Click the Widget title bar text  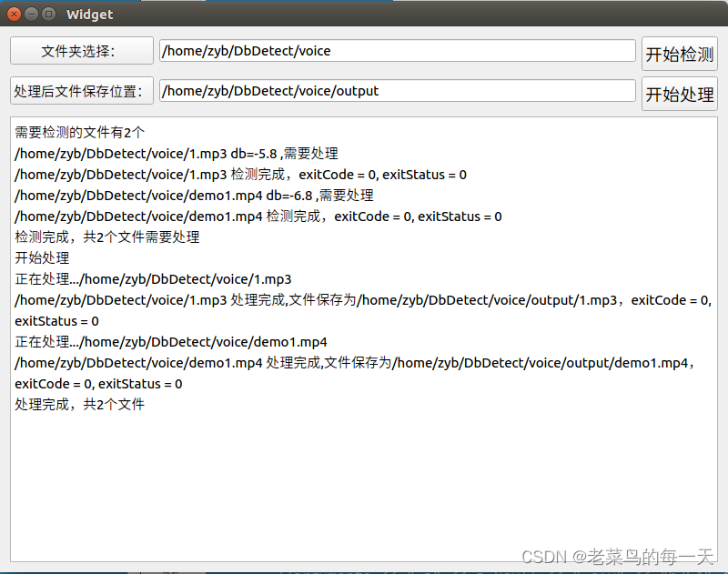89,15
